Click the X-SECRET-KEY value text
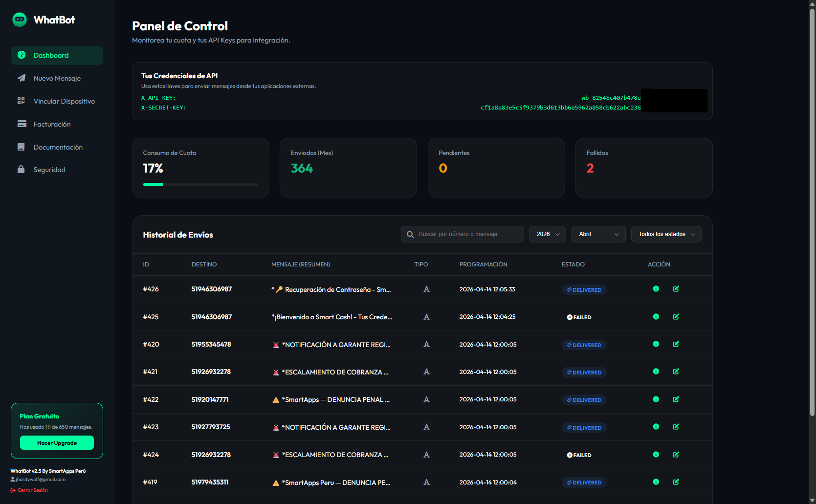Viewport: 816px width, 504px height. click(x=560, y=108)
